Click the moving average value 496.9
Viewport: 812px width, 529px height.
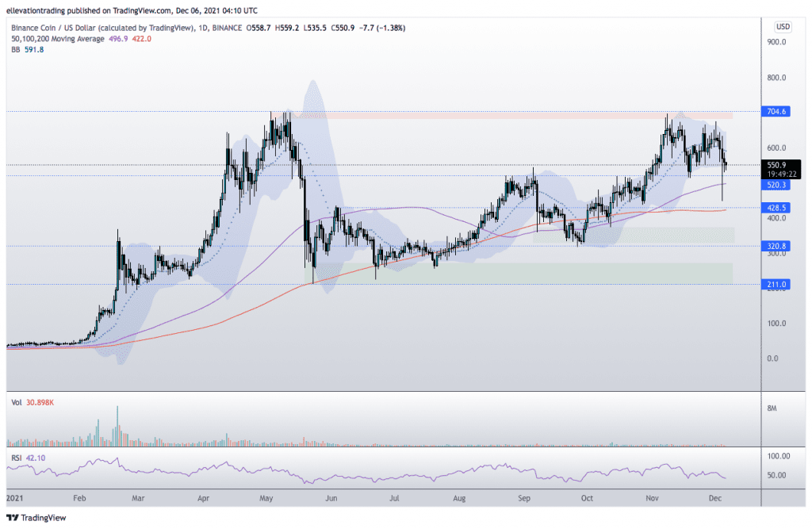pyautogui.click(x=118, y=39)
